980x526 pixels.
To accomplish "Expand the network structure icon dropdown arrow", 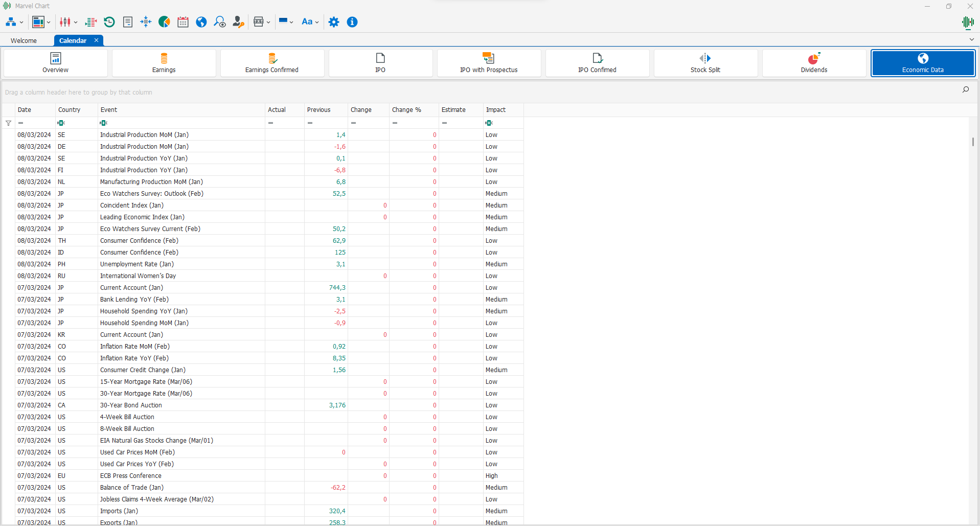I will coord(21,22).
